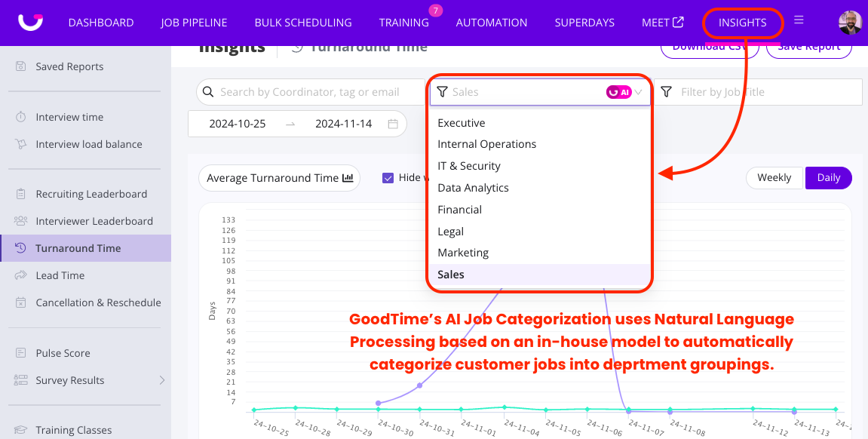The width and height of the screenshot is (868, 439).
Task: Click the Pulse Score icon
Action: tap(20, 353)
